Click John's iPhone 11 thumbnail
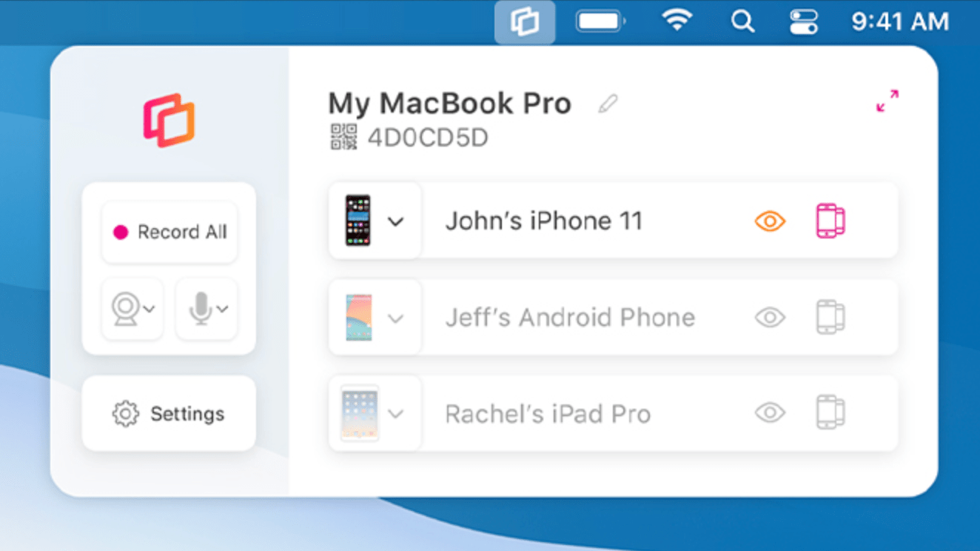980x551 pixels. coord(358,221)
